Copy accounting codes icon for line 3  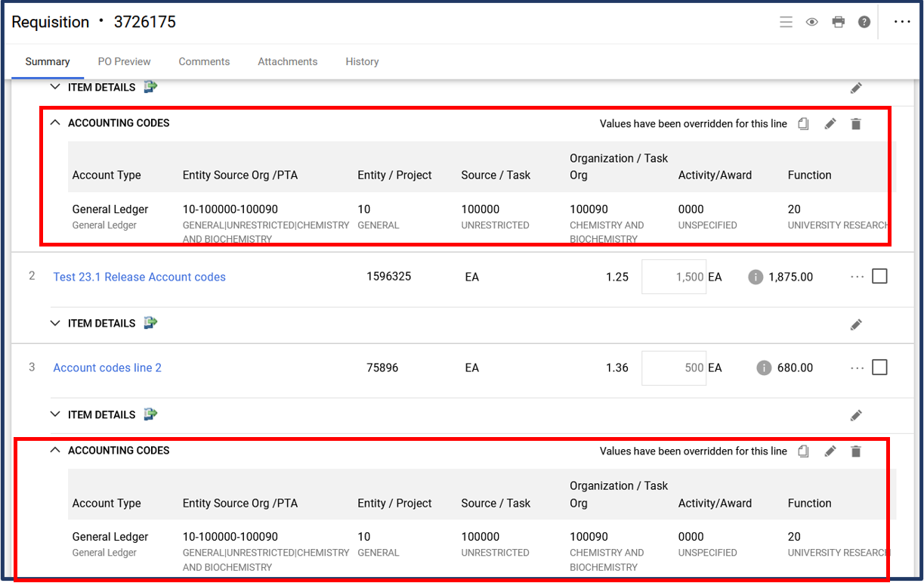click(803, 451)
